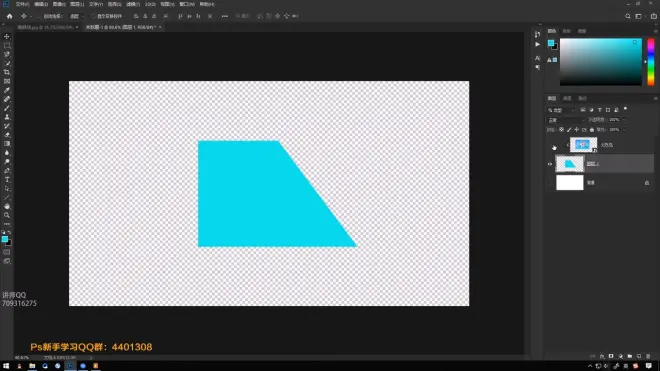Select the Brush tool

pyautogui.click(x=7, y=108)
